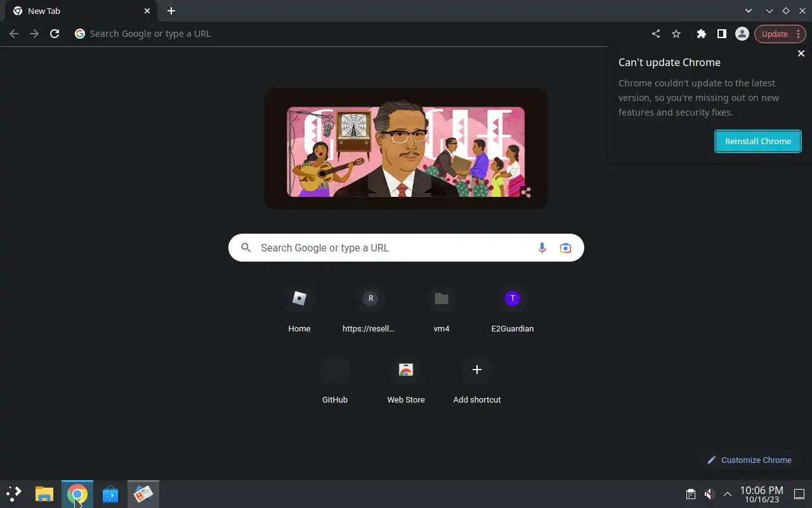812x508 pixels.
Task: Open the Web Store shortcut
Action: [x=406, y=381]
